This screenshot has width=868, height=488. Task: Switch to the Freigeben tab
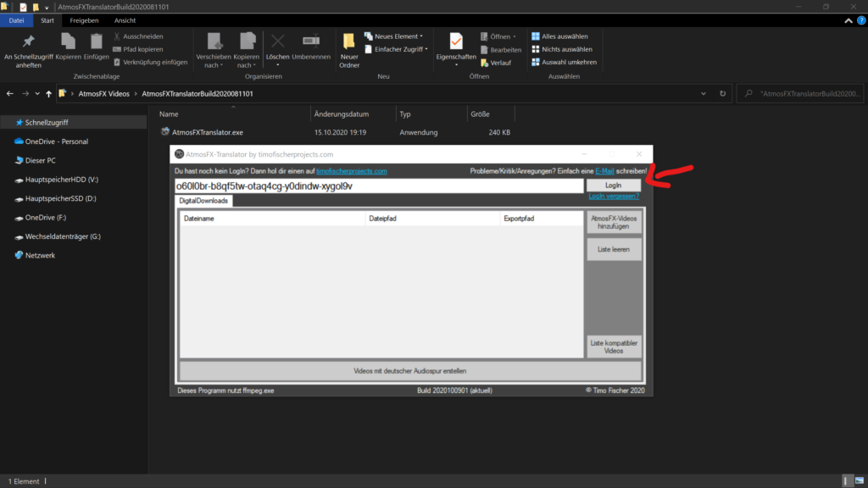[x=84, y=20]
